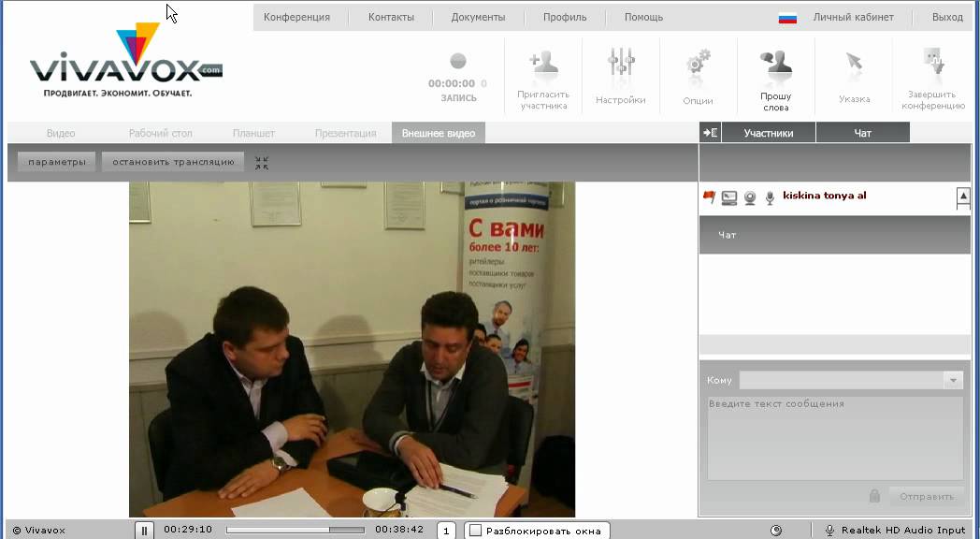The width and height of the screenshot is (980, 539).
Task: Click the Отправить send button
Action: [927, 497]
